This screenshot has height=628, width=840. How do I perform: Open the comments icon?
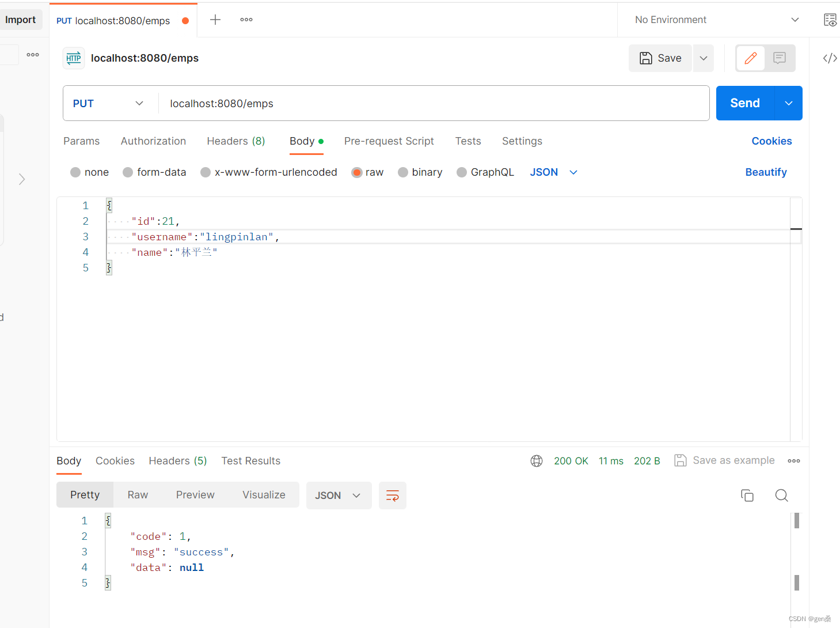(780, 58)
